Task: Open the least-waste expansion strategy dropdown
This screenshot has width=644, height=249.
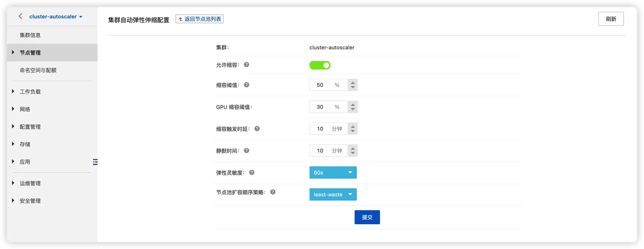Action: click(x=333, y=194)
